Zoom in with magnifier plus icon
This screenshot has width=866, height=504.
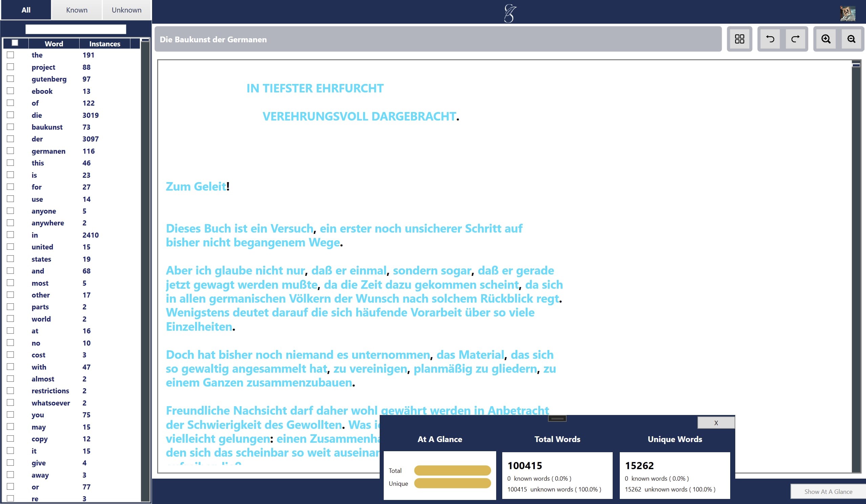(826, 39)
